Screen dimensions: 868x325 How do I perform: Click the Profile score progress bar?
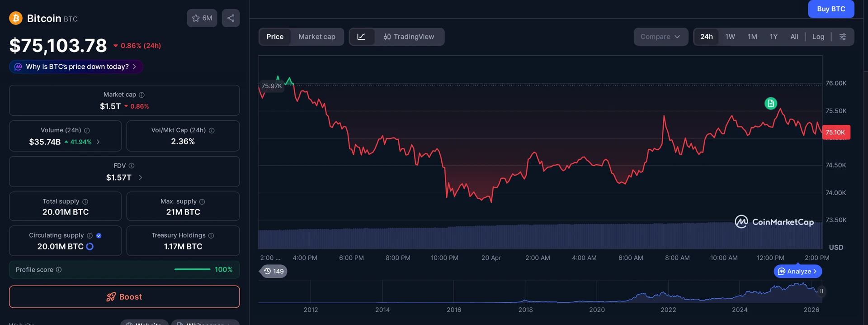192,269
